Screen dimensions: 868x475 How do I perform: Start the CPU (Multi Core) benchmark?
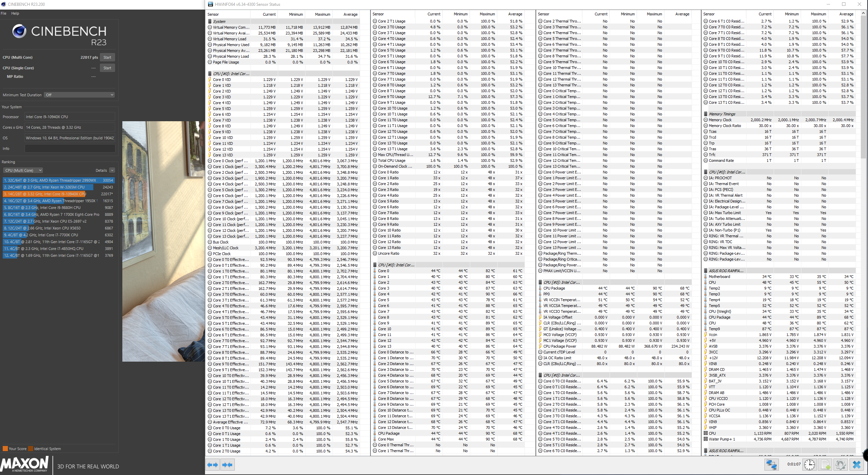[107, 57]
